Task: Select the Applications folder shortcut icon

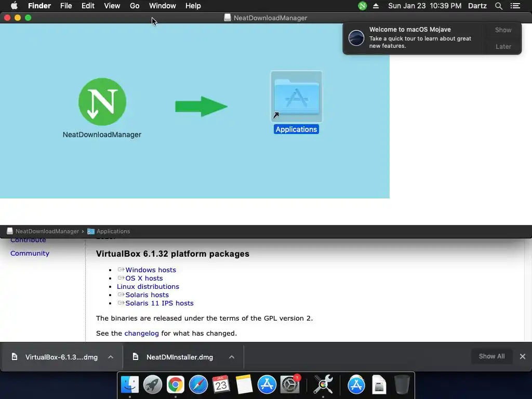Action: click(296, 96)
